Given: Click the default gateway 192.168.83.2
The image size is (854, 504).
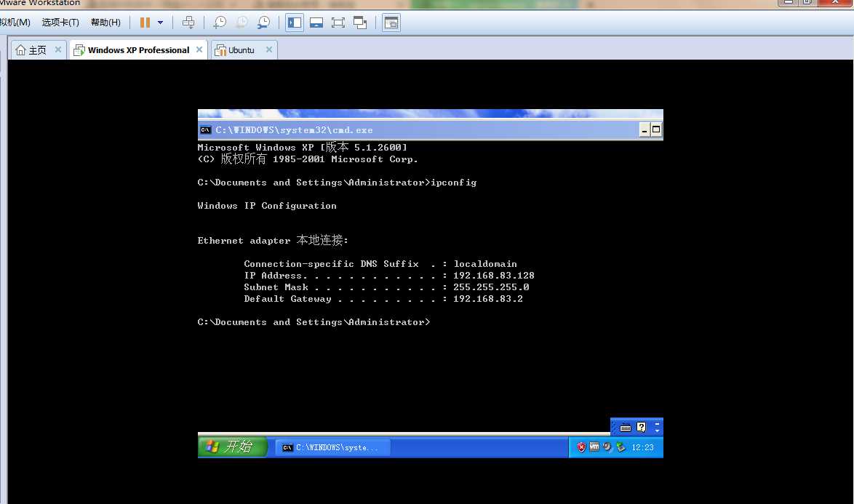Looking at the screenshot, I should point(487,299).
